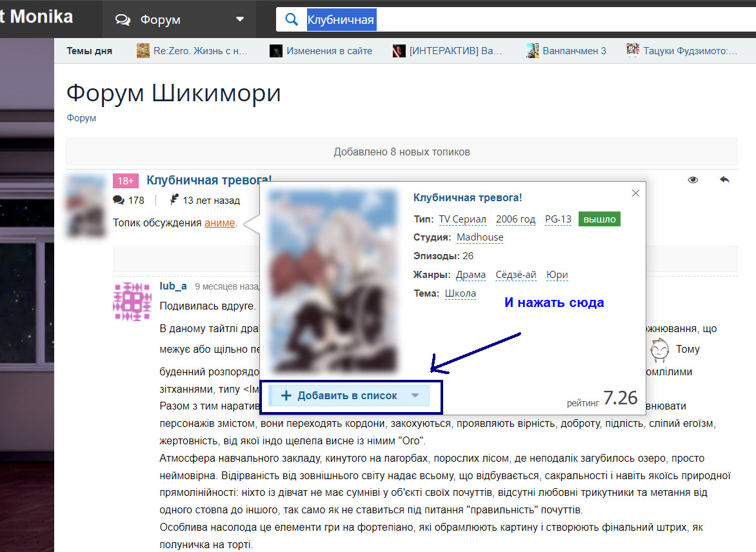Click the reply arrow icon

coord(724,180)
